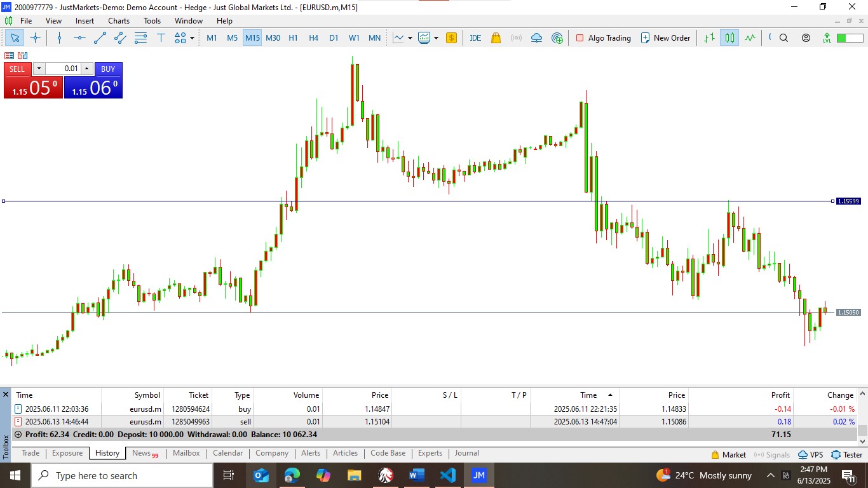Screen dimensions: 868x488
Task: Switch to the Journal tab
Action: click(x=466, y=453)
